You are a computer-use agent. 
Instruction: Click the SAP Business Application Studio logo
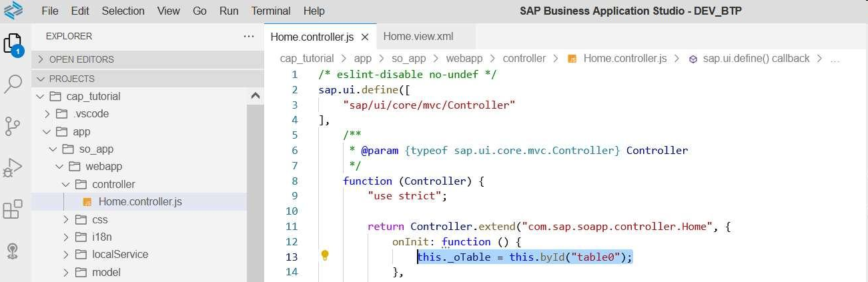point(13,11)
